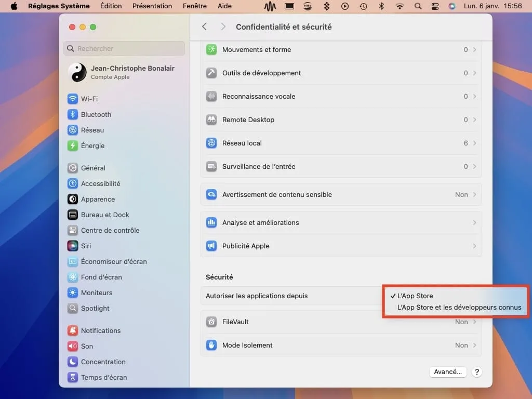The image size is (532, 399).
Task: Expand Remote Desktop row chevron
Action: pos(474,120)
